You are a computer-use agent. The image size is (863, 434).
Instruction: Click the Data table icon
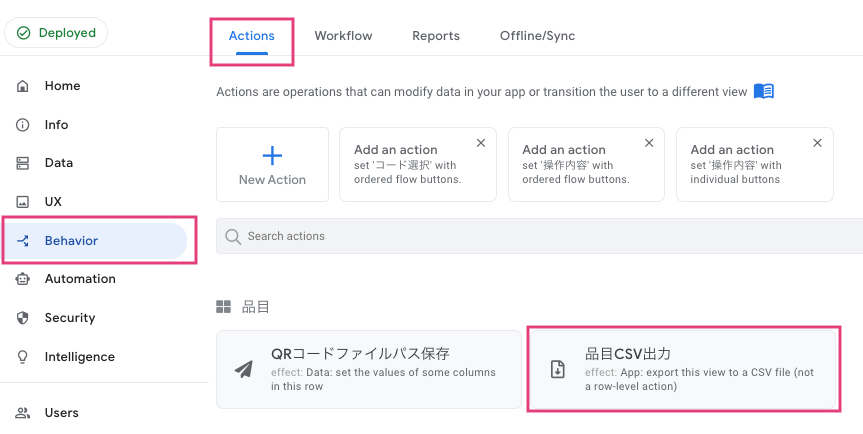coord(23,163)
